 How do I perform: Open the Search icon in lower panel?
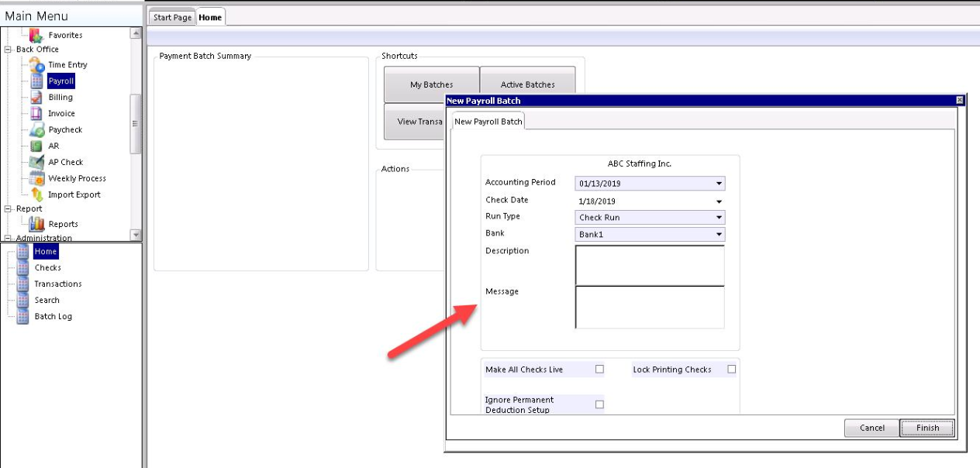(22, 301)
